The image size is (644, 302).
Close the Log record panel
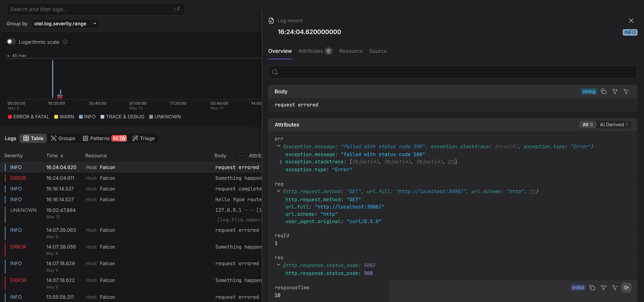coord(631,20)
